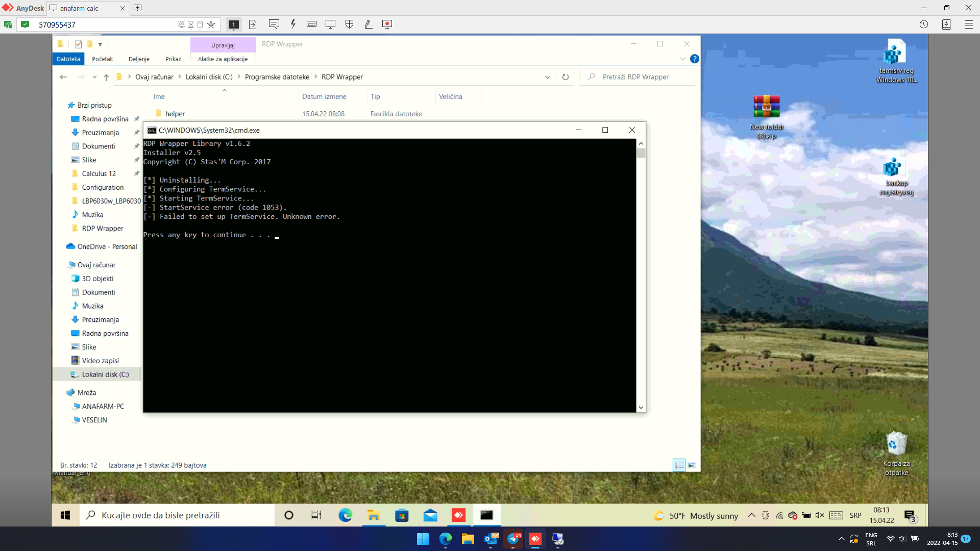Add address to favorites star icon
This screenshot has height=551, width=980.
coord(211,24)
